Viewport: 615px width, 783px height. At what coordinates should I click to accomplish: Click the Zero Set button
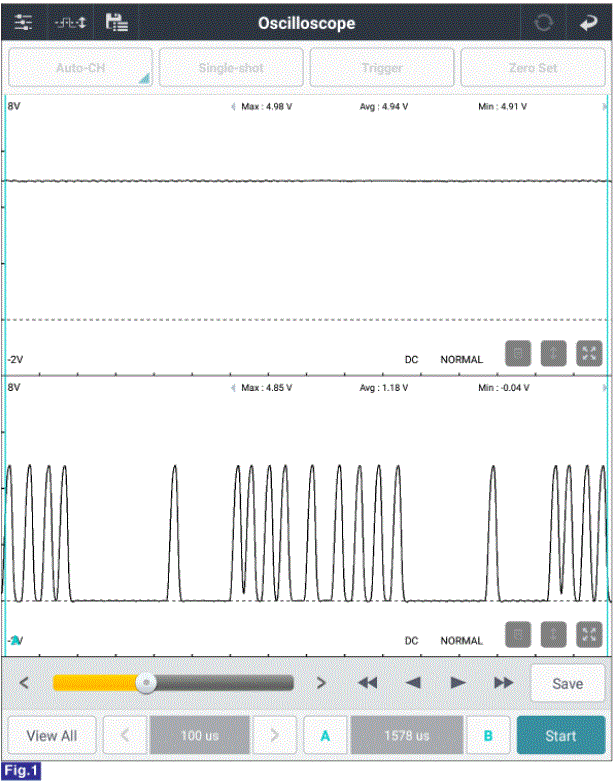[533, 67]
